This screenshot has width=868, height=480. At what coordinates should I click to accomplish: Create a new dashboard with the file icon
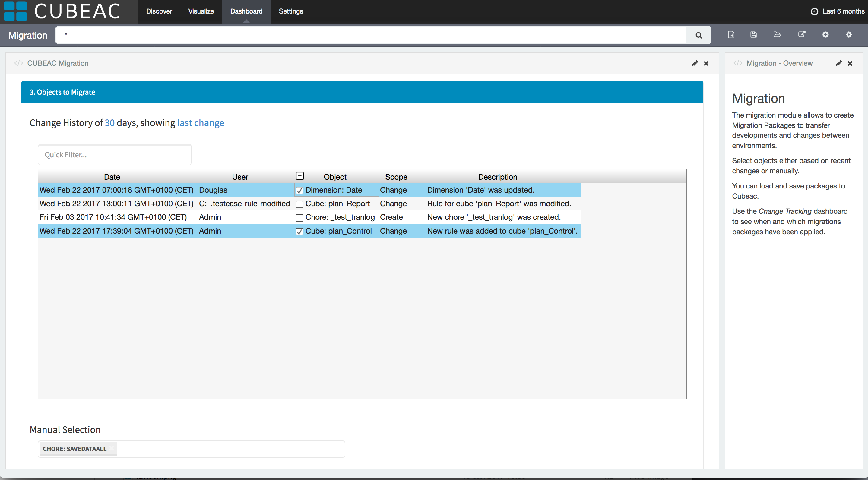pyautogui.click(x=731, y=35)
